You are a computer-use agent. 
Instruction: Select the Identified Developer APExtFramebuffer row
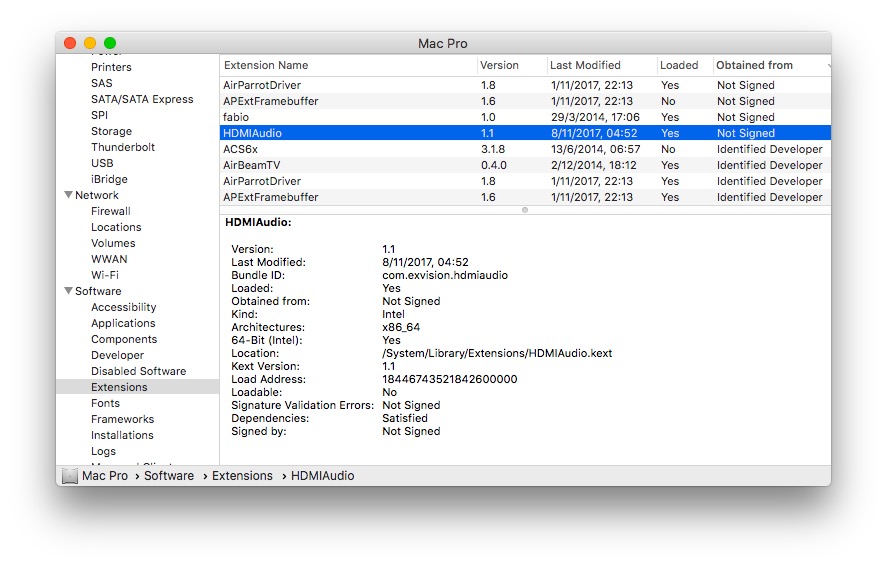pos(525,197)
